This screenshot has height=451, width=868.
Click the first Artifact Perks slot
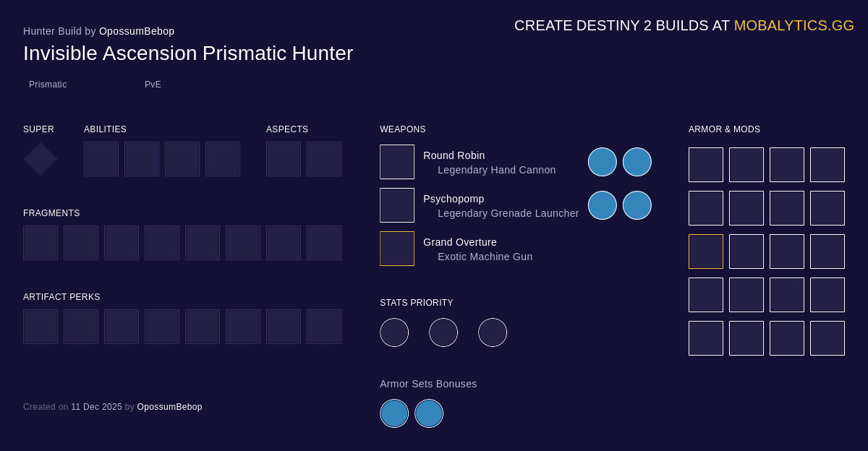coord(41,326)
